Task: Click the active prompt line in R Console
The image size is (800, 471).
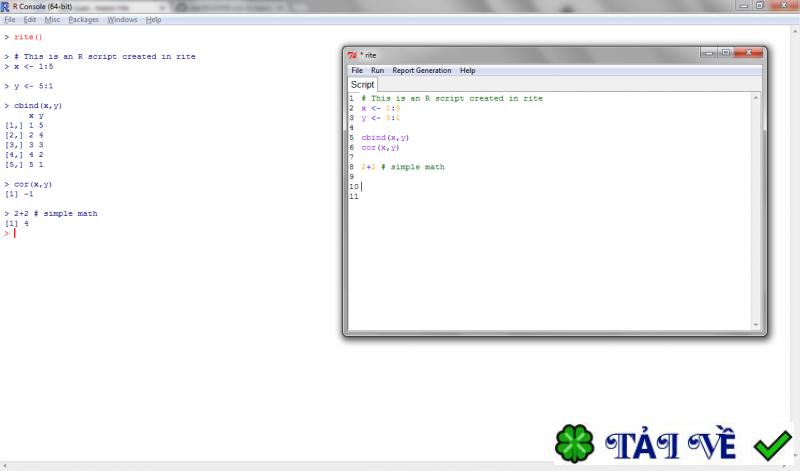Action: (x=10, y=233)
